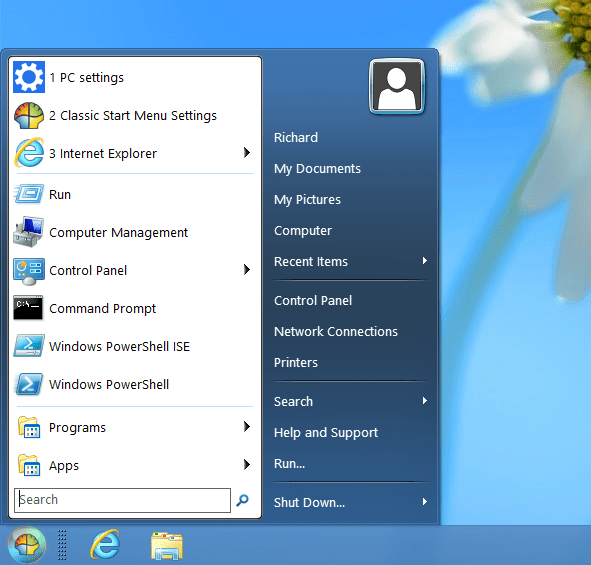Click the Shut Down... button

(x=309, y=502)
